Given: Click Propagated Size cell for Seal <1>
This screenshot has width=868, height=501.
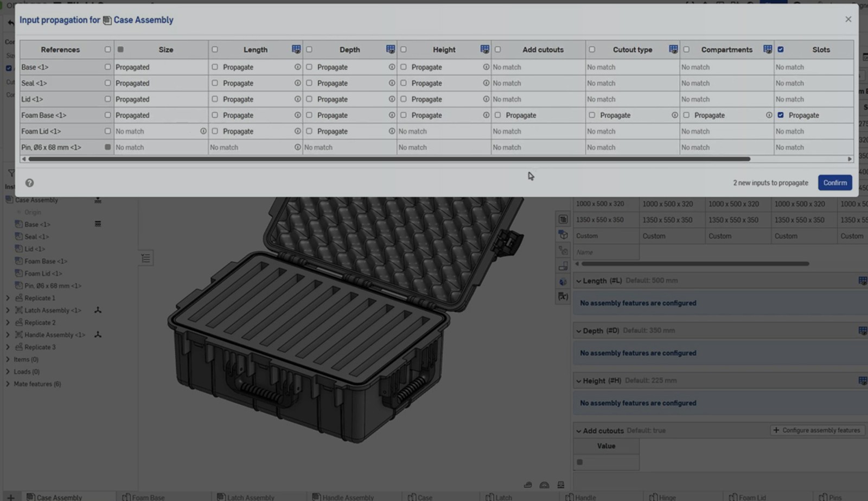Looking at the screenshot, I should click(161, 83).
